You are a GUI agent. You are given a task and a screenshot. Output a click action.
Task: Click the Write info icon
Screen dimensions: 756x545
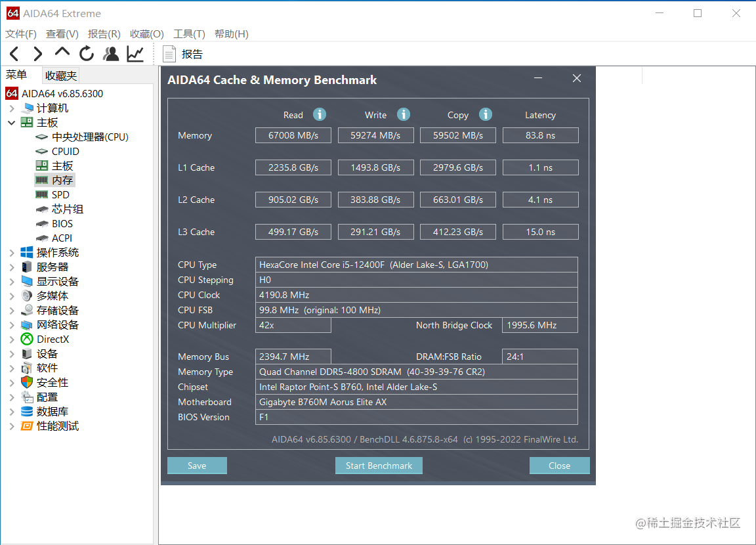point(404,114)
